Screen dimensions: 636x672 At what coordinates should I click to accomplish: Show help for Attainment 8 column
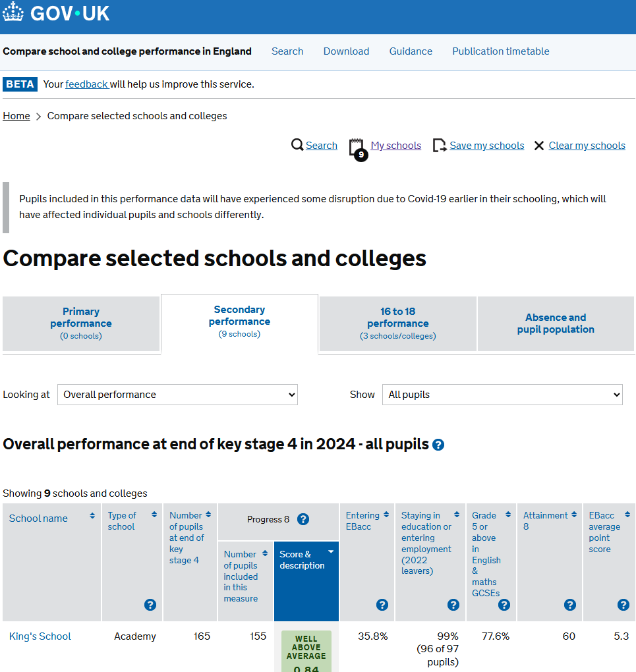coord(570,605)
